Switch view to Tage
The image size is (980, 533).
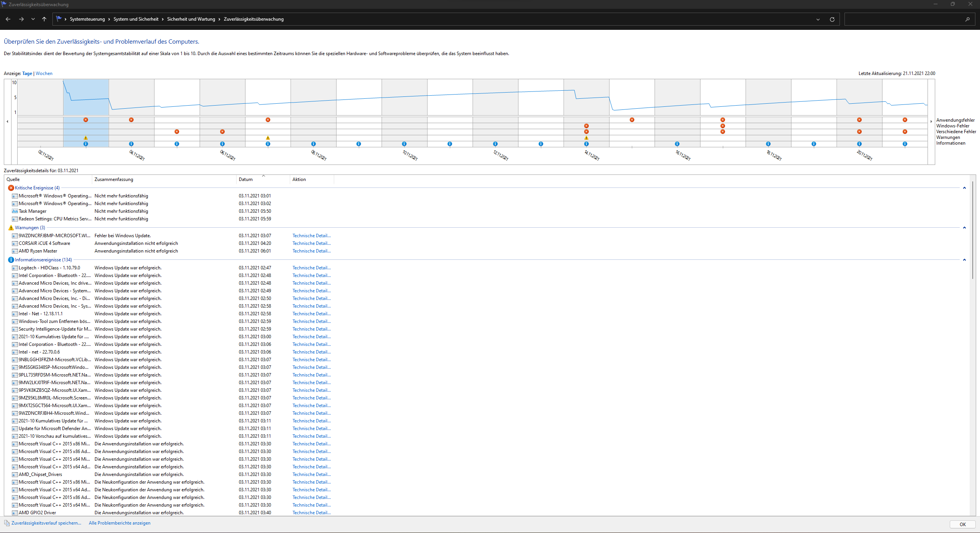point(27,73)
